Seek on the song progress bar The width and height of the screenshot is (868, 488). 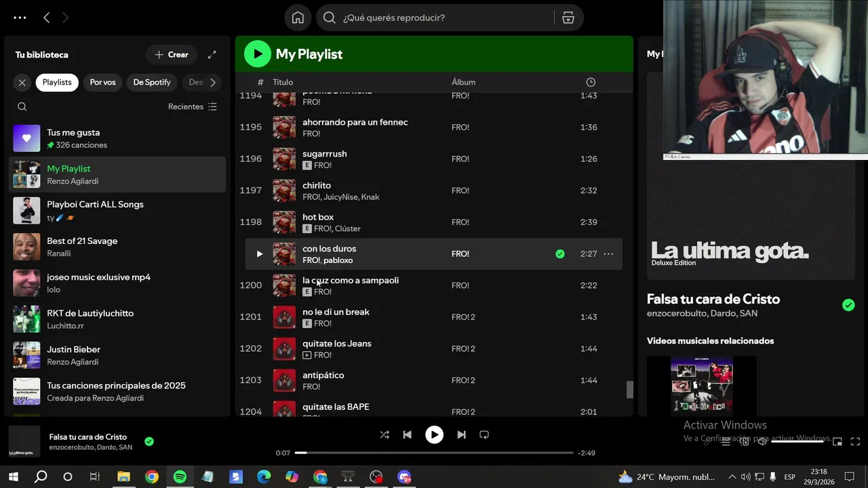click(x=434, y=453)
